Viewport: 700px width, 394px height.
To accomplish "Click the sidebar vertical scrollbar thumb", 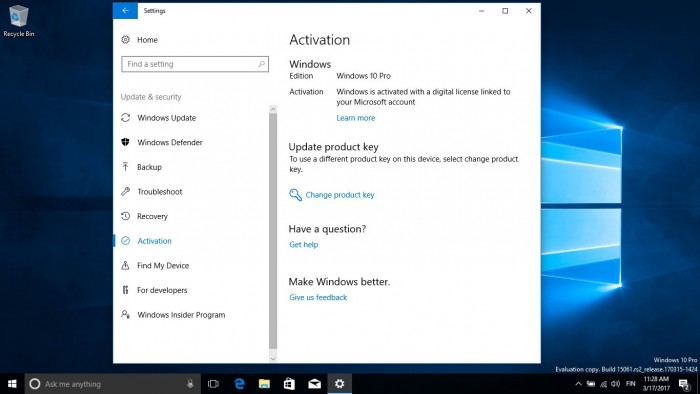I will point(273,231).
